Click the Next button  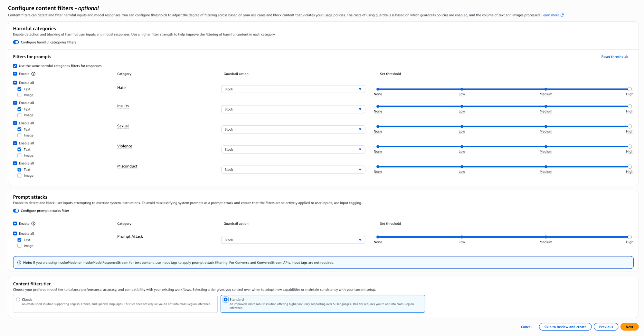629,327
